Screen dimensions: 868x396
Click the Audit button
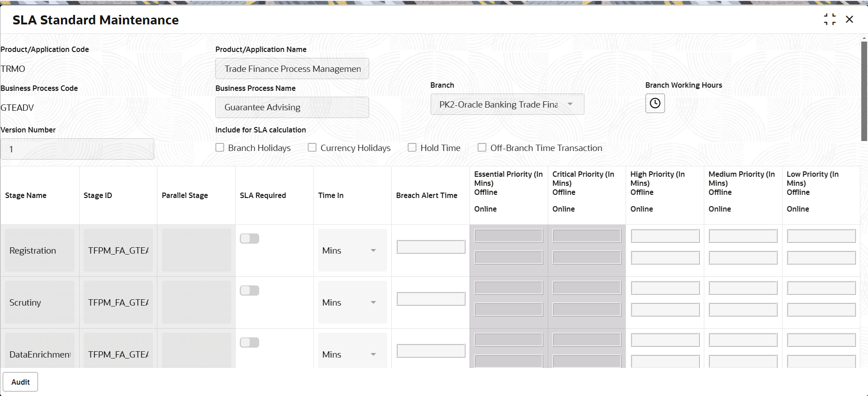tap(20, 382)
